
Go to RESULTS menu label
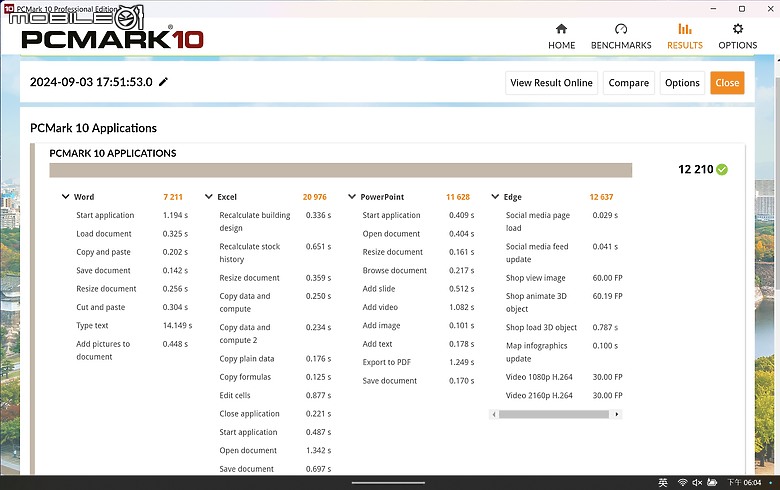[684, 45]
